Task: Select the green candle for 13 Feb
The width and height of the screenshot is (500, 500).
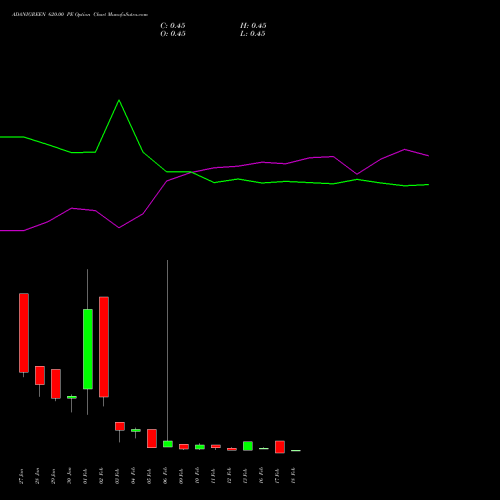Action: 248,446
